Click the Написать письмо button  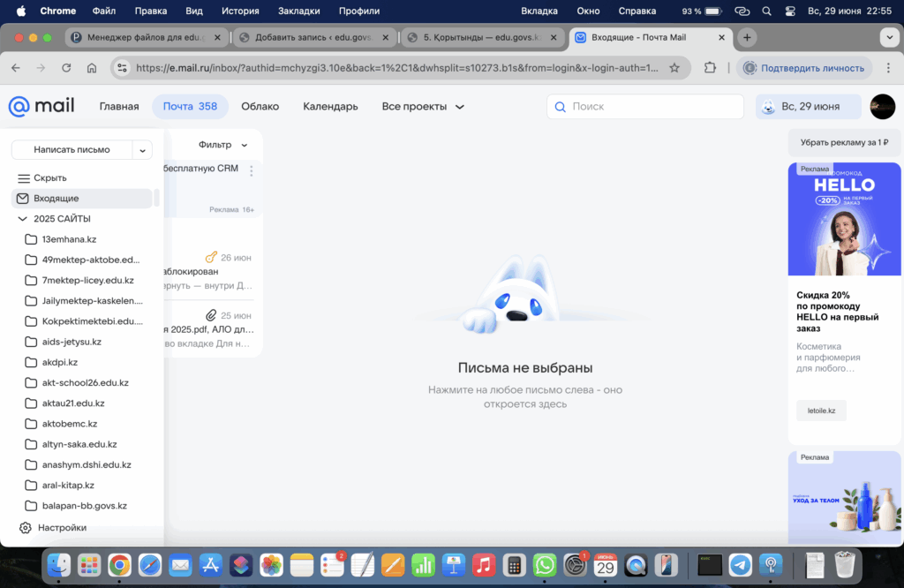(x=72, y=150)
